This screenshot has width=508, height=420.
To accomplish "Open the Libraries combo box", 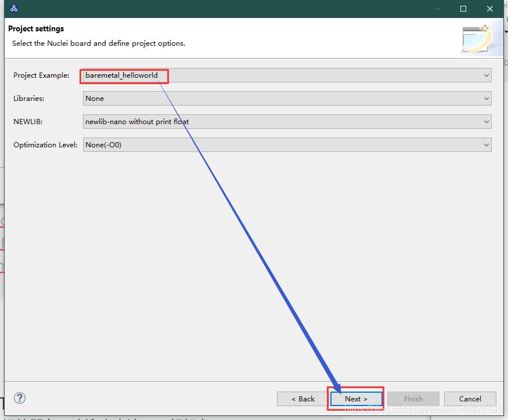I will 287,99.
